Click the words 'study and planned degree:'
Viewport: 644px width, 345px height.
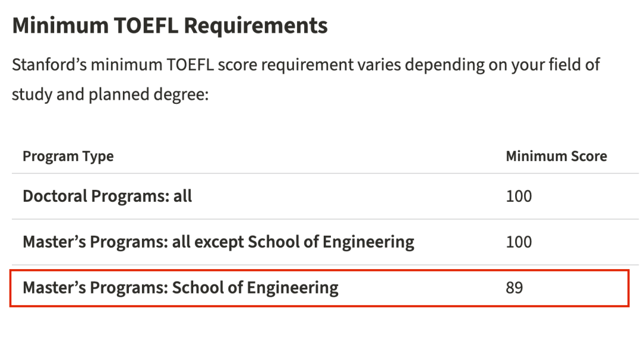(x=110, y=94)
